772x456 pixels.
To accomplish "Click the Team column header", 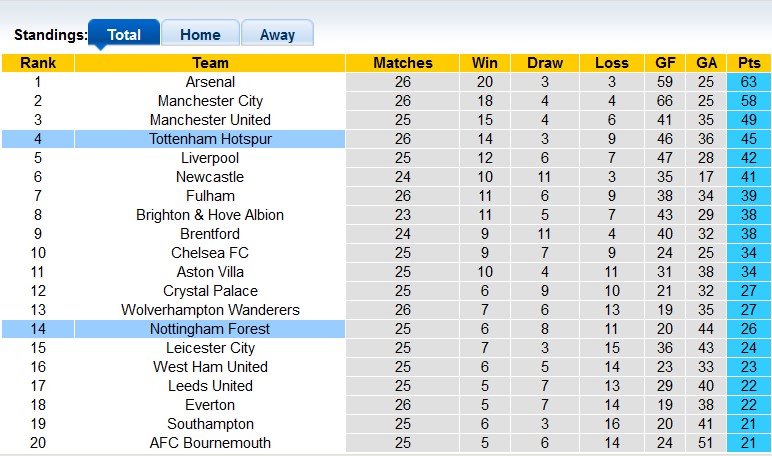I will [x=210, y=63].
